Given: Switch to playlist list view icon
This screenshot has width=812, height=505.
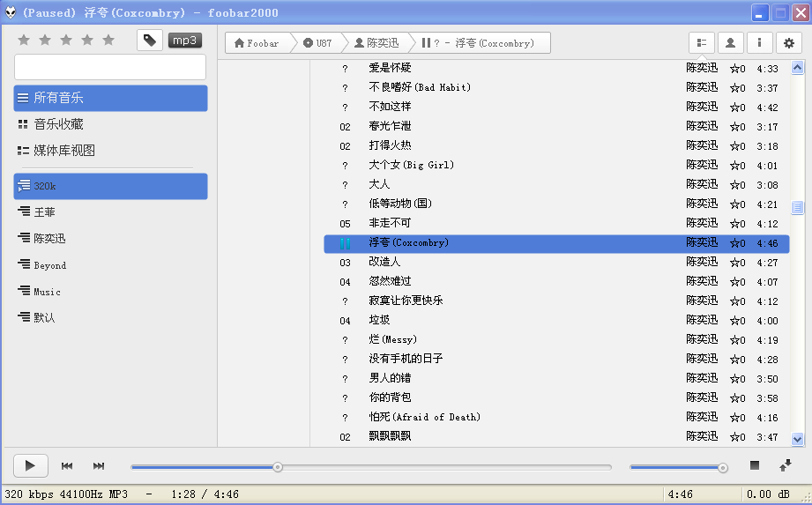Looking at the screenshot, I should pos(702,43).
